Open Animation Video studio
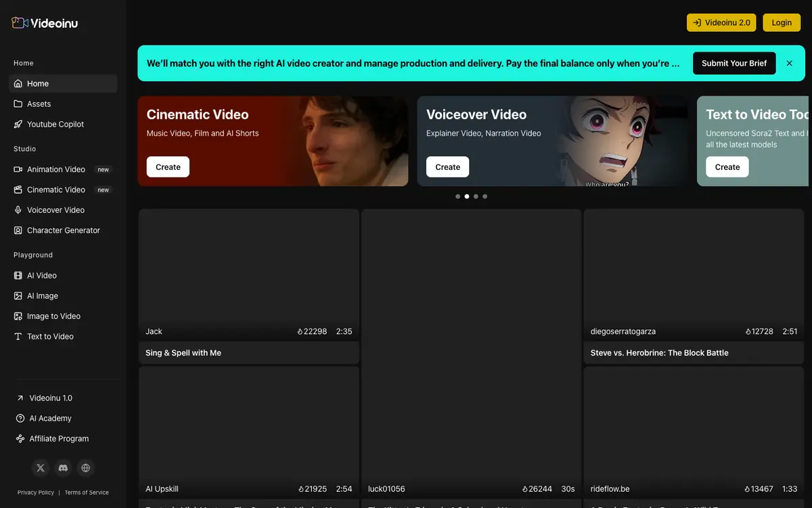Viewport: 812px width, 508px height. click(63, 169)
